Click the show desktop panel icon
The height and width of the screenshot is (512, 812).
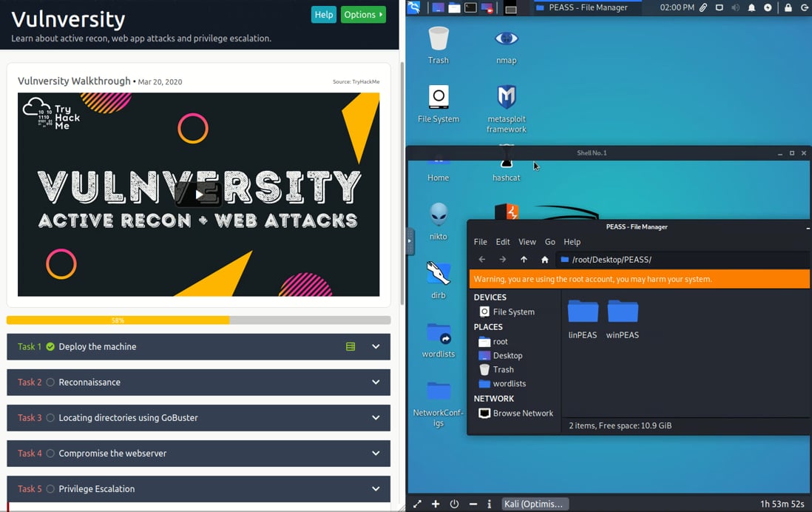[438, 8]
